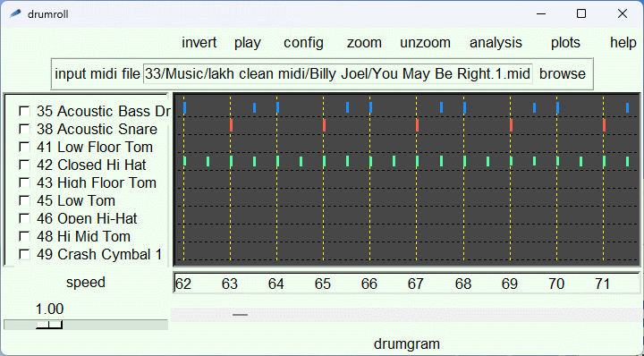Click the green hi-hat note at bar 62
Image resolution: width=644 pixels, height=356 pixels.
tap(185, 161)
